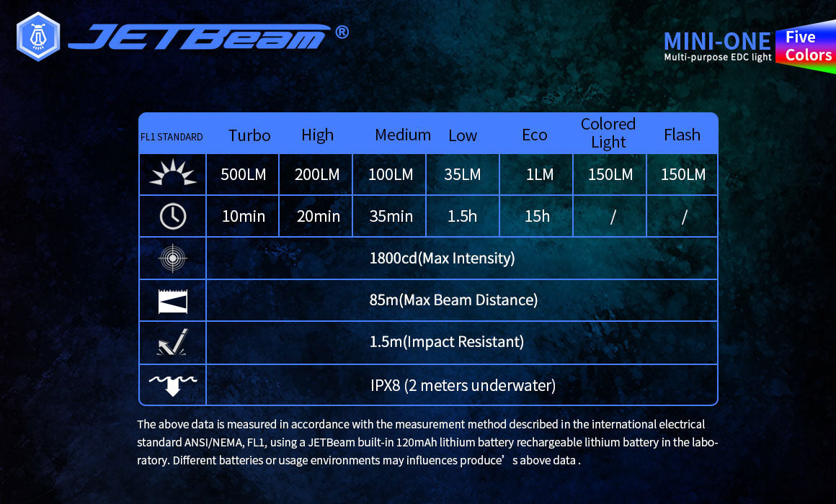Click the runtime clock icon

pos(172,216)
